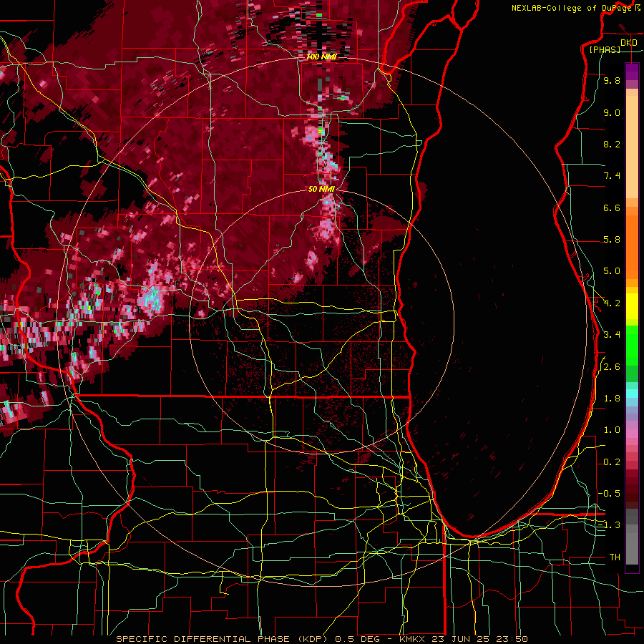Click the 0.2 legend scale value
Screen dimensions: 644x644
click(x=612, y=462)
